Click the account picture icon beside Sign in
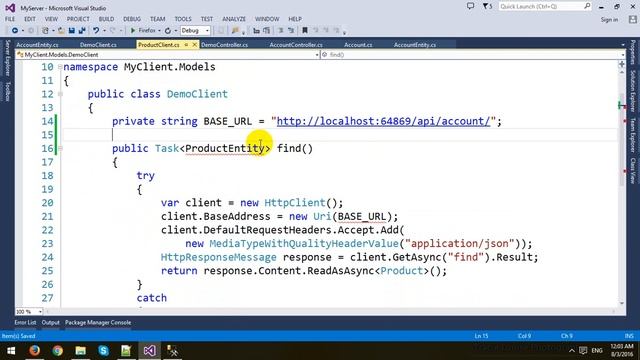Image resolution: width=640 pixels, height=360 pixels. (633, 19)
